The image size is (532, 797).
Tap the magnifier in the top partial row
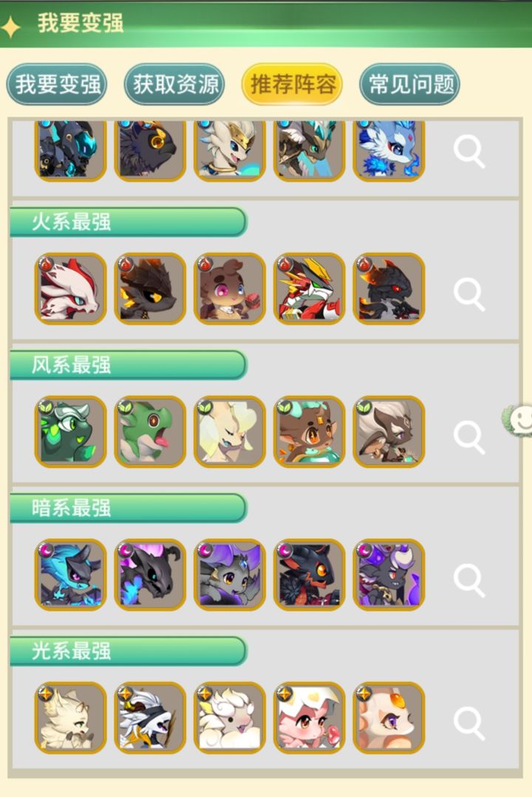(x=469, y=152)
